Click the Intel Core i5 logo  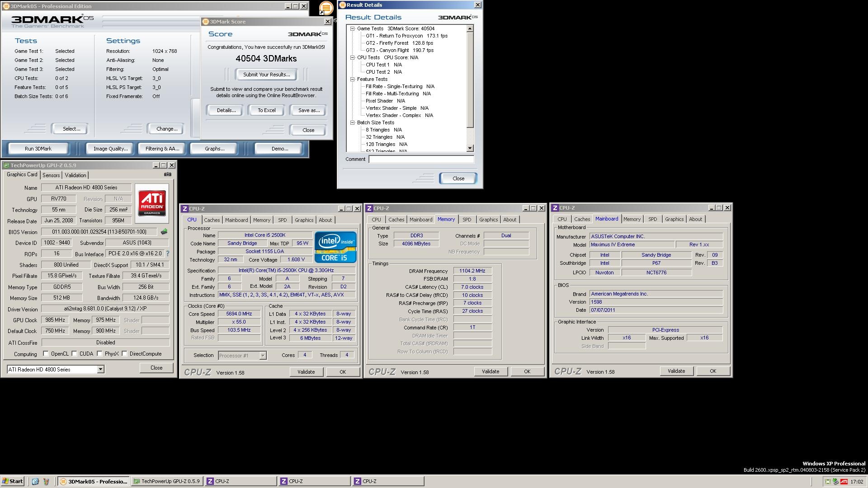click(x=335, y=247)
